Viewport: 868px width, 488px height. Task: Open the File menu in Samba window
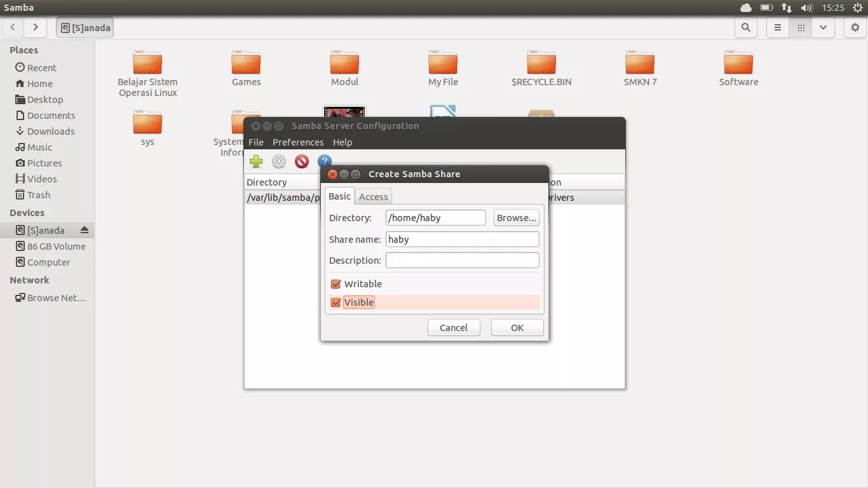[256, 142]
